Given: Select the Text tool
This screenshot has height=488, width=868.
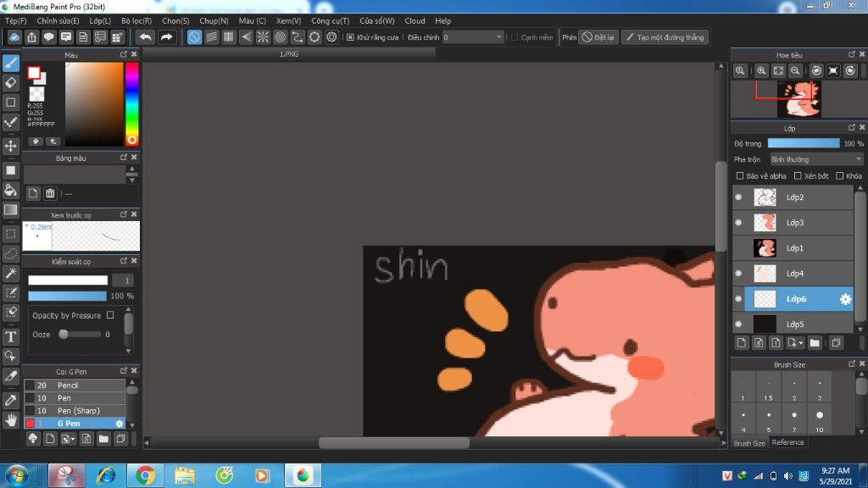Looking at the screenshot, I should point(11,337).
